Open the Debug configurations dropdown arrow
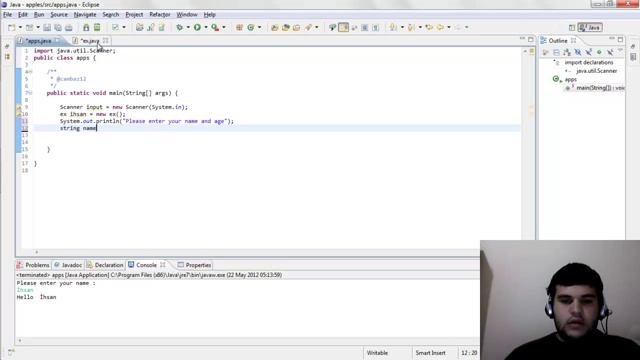The height and width of the screenshot is (360, 640). pyautogui.click(x=188, y=27)
